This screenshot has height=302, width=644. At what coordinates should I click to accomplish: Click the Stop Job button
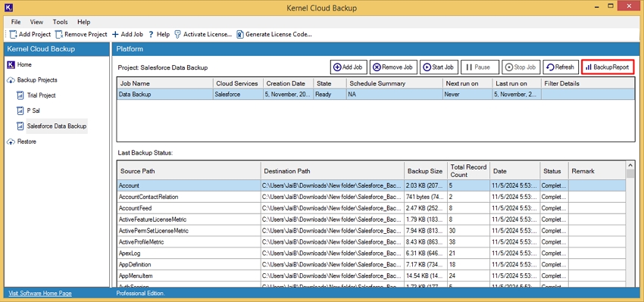521,67
